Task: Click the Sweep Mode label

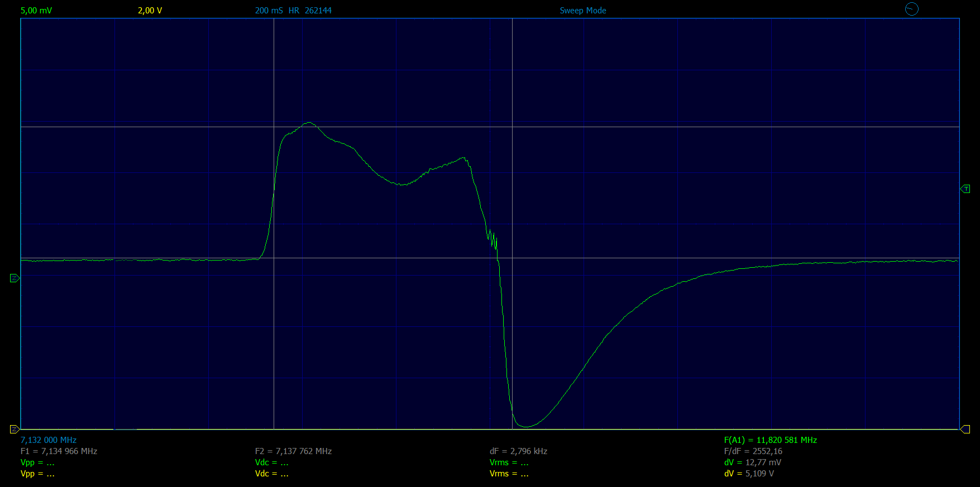Action: [583, 11]
